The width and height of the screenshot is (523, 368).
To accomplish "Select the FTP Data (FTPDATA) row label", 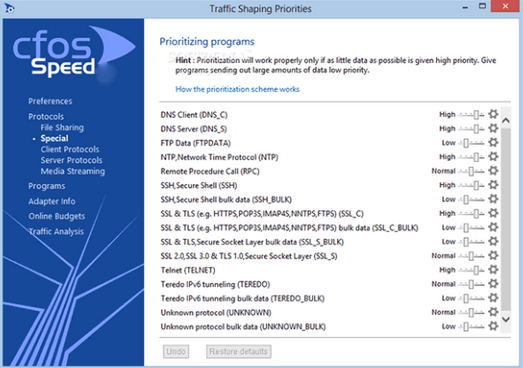I will (x=195, y=143).
